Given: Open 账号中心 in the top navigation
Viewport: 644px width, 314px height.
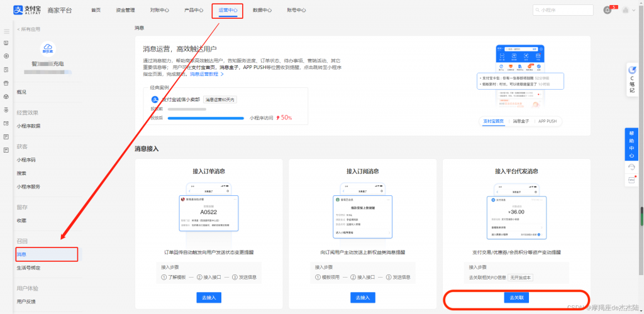Looking at the screenshot, I should click(x=296, y=10).
